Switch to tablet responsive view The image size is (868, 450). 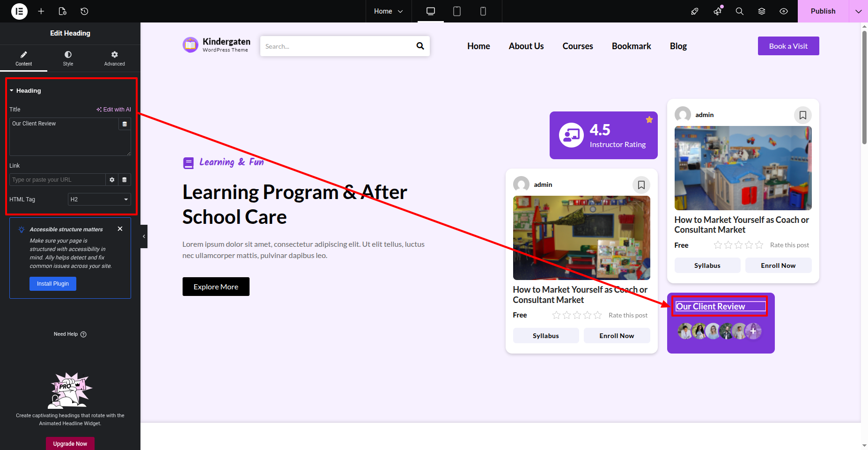(x=457, y=11)
